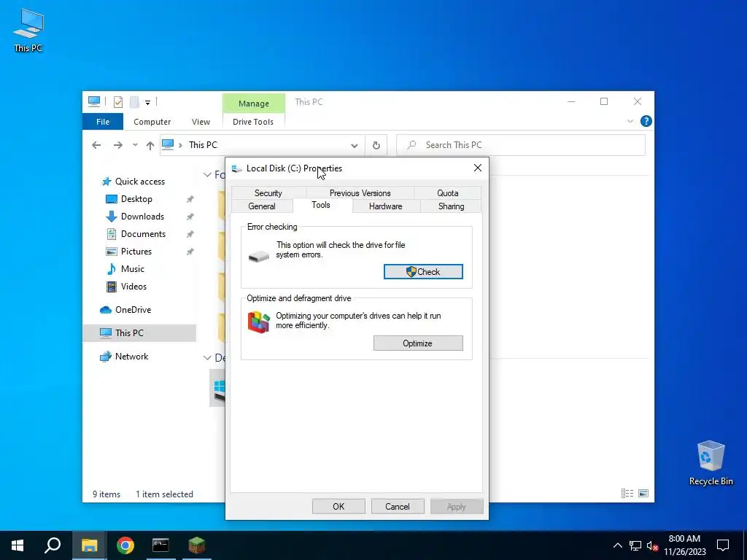The width and height of the screenshot is (747, 560).
Task: Click File Explorer taskbar icon
Action: pyautogui.click(x=89, y=545)
